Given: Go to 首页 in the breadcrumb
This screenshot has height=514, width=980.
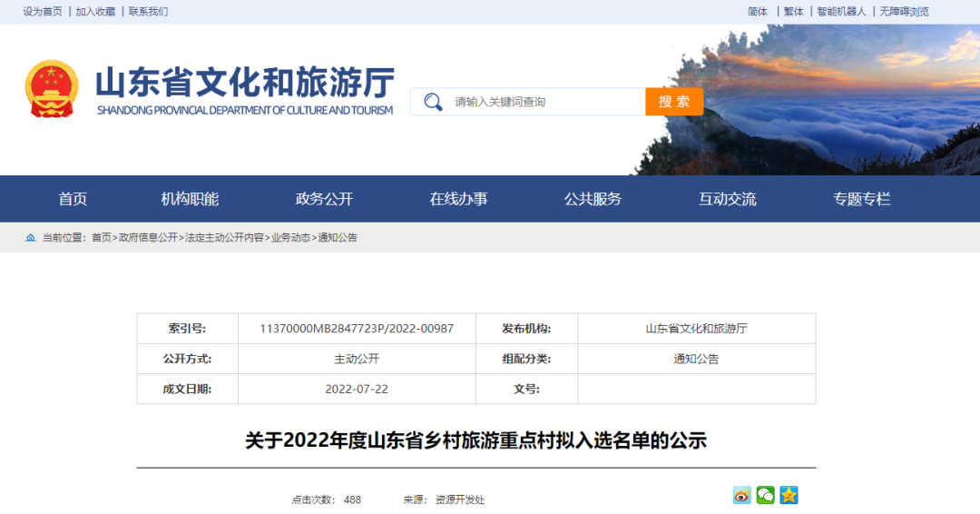Looking at the screenshot, I should click(102, 238).
